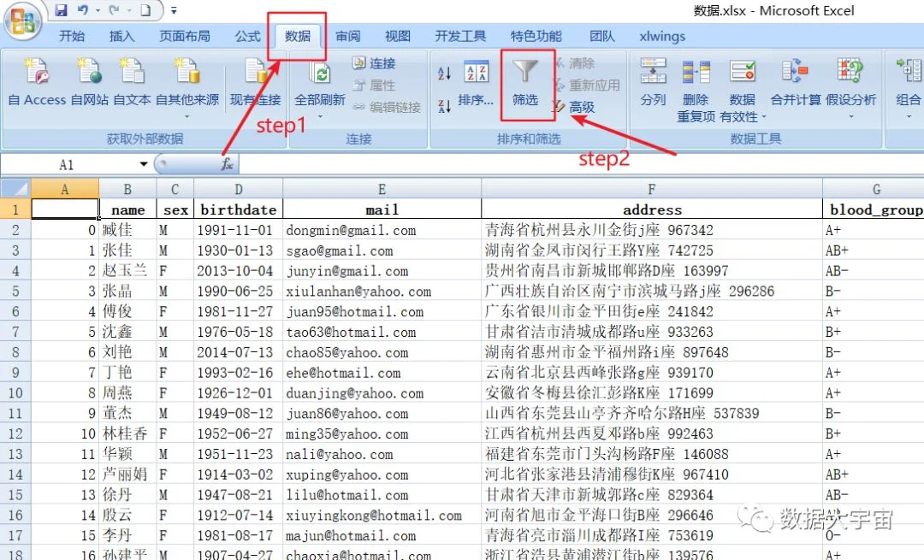This screenshot has height=560, width=924.
Task: Expand the 自其他来源 dropdown
Action: coord(187,116)
